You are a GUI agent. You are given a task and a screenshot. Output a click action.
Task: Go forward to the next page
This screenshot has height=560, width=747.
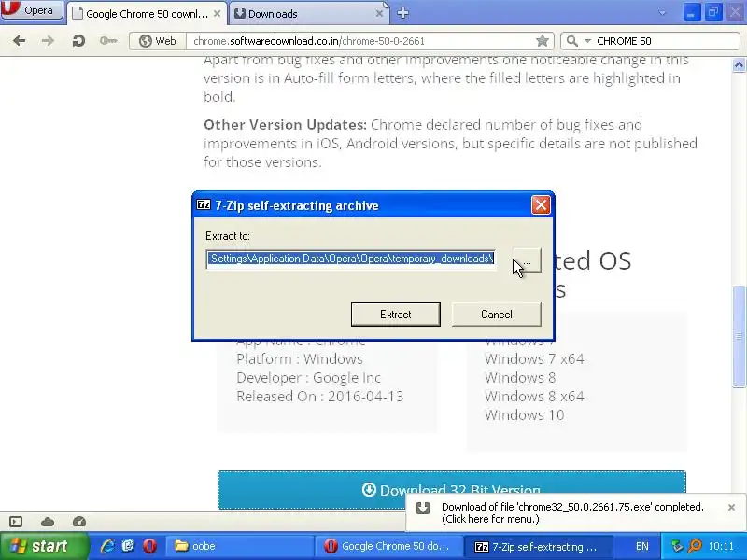pos(48,41)
